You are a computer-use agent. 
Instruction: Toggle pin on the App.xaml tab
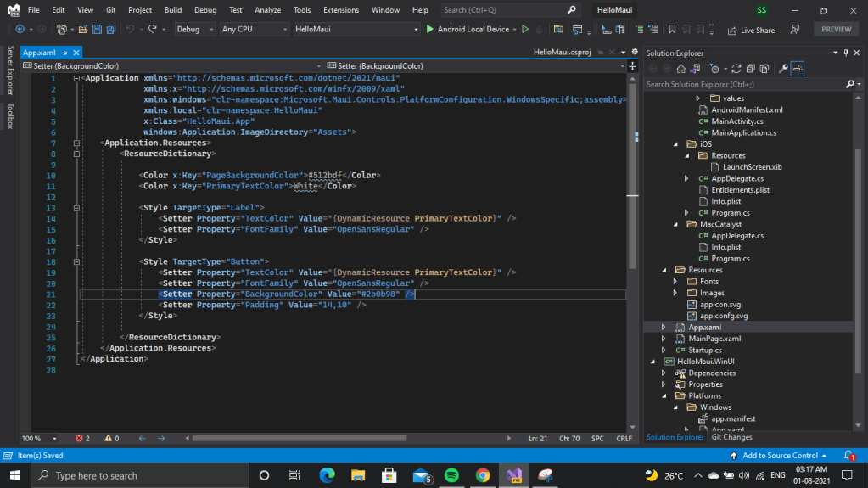(64, 53)
